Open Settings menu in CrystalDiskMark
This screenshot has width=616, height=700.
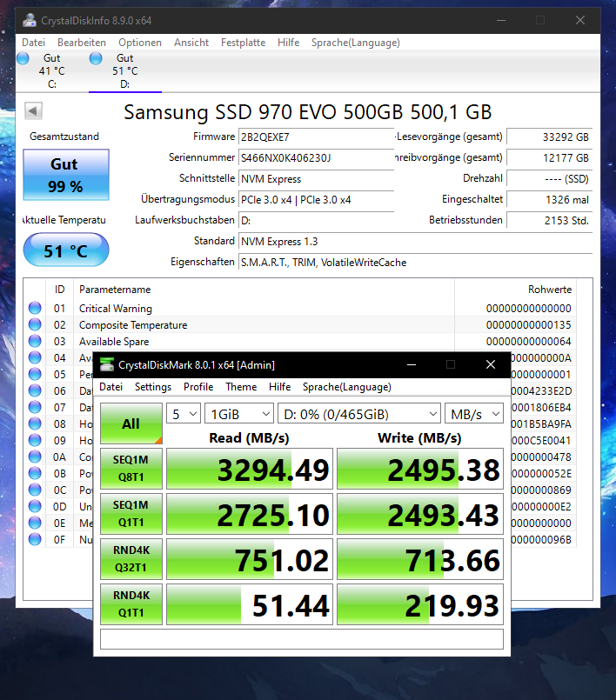(x=153, y=387)
